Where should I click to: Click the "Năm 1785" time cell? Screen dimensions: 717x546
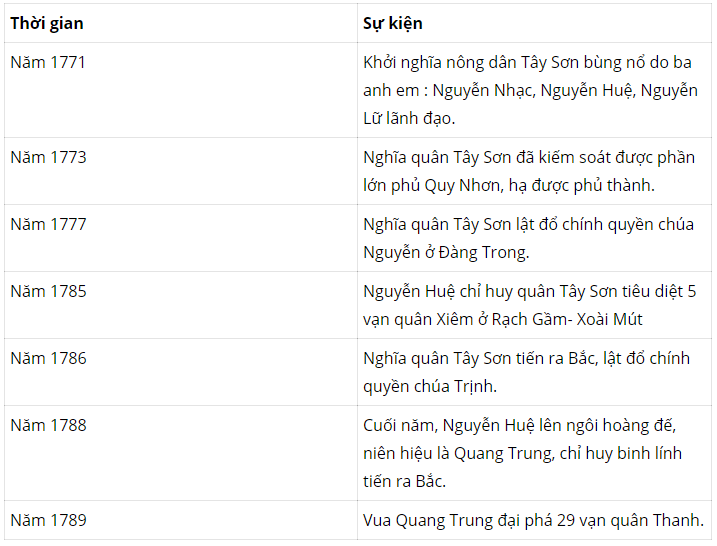[48, 291]
